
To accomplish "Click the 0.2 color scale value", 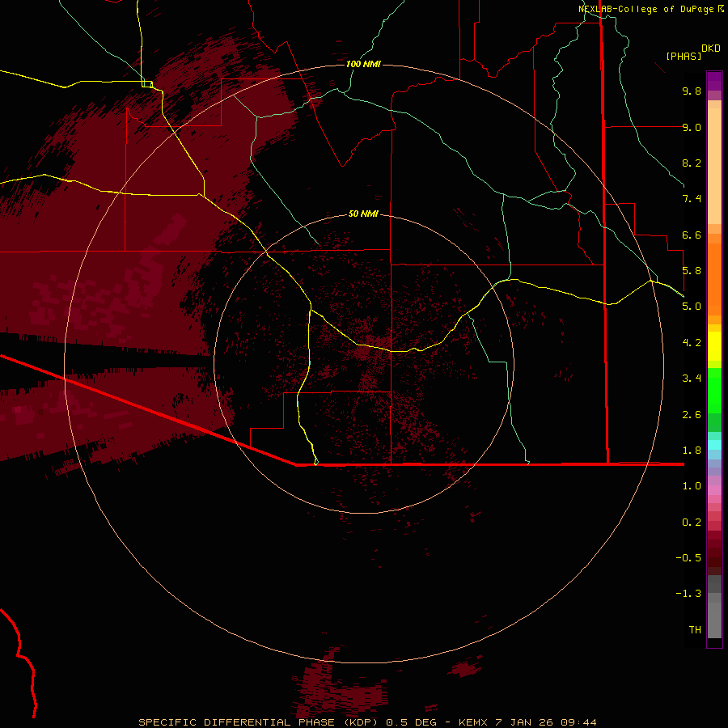I will (x=692, y=523).
